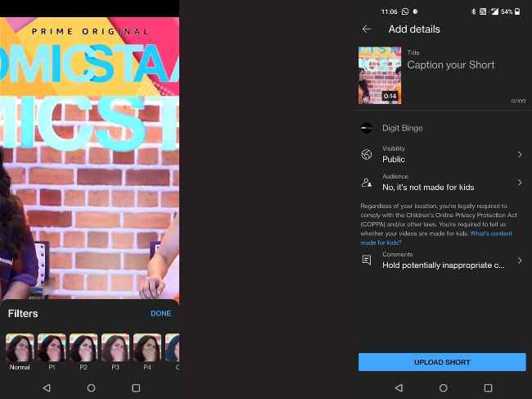Image resolution: width=532 pixels, height=399 pixels.
Task: Expand the Comments chevron arrow
Action: (x=520, y=261)
